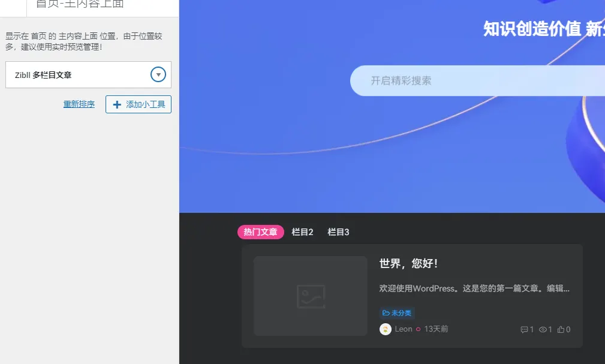The image size is (605, 364).
Task: Open the post thumbnail placeholder image
Action: (311, 296)
